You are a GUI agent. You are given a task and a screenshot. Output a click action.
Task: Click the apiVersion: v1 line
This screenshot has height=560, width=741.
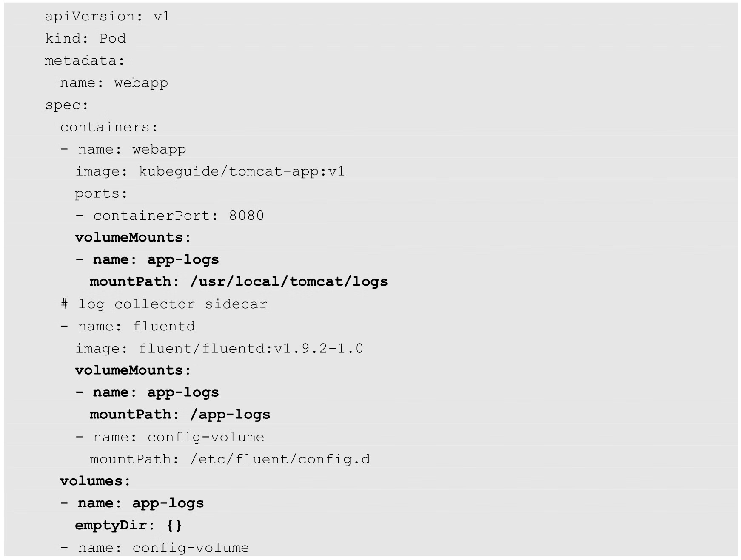(107, 17)
